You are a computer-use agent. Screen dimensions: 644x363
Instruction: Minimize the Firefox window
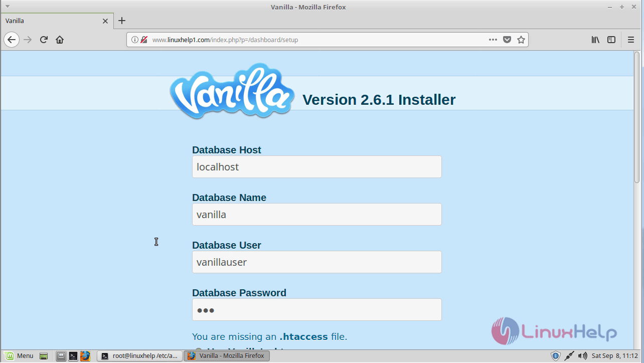point(610,7)
